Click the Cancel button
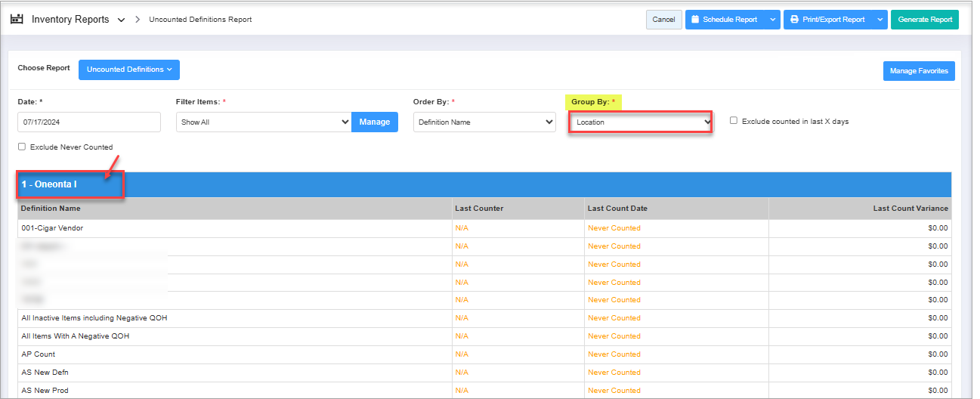 (663, 20)
